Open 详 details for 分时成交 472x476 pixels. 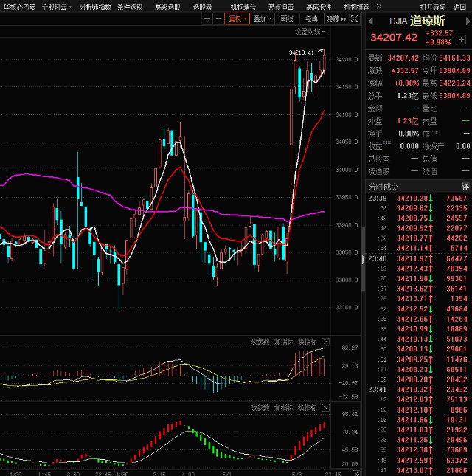pos(465,187)
